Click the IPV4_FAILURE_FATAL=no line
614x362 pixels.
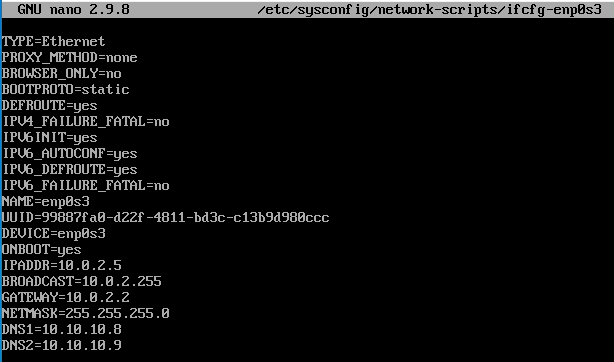86,121
